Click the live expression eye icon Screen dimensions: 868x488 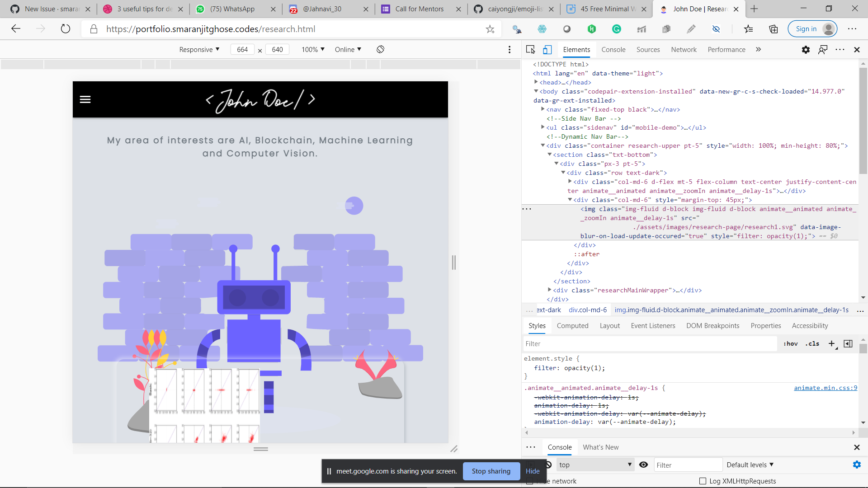tap(644, 465)
